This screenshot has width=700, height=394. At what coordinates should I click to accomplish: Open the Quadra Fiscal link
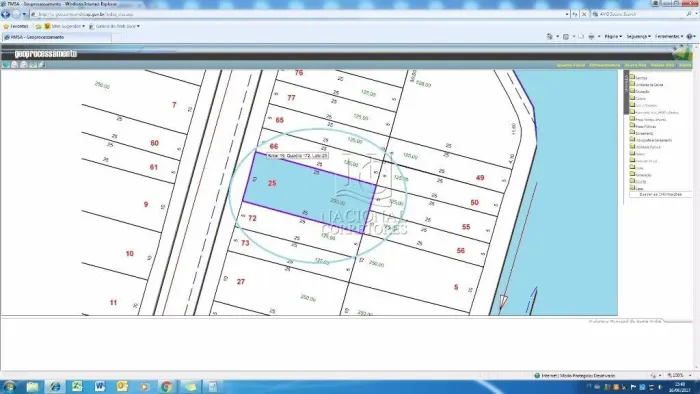click(x=571, y=65)
